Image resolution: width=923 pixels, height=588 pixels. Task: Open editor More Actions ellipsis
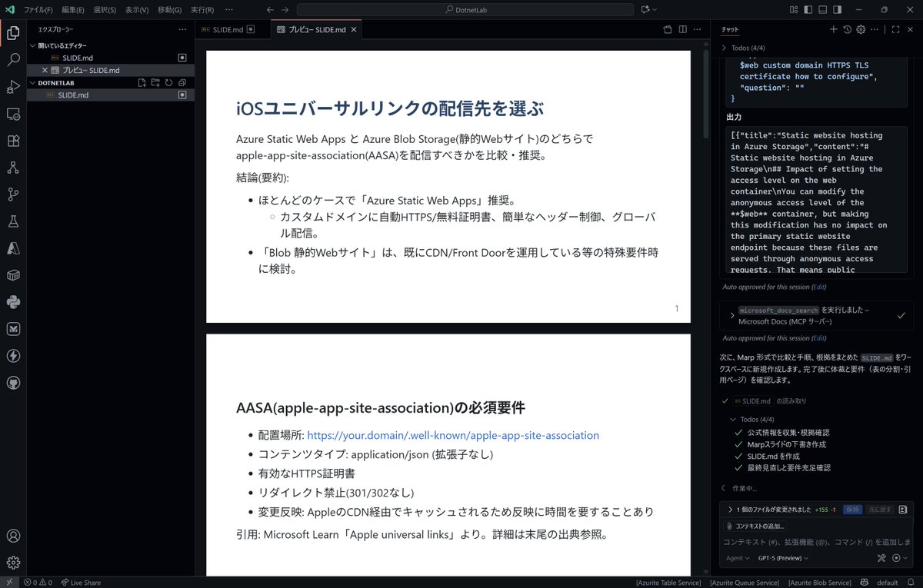[x=697, y=30]
